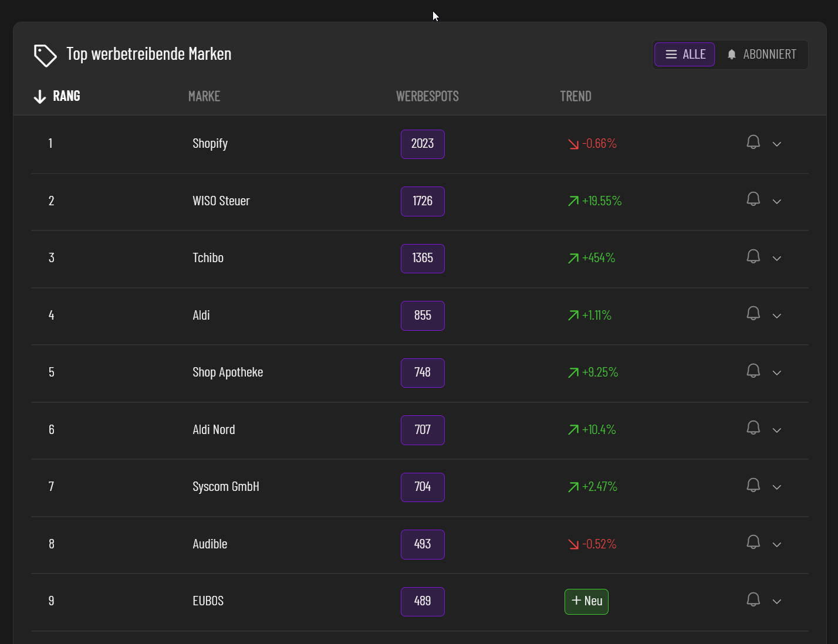838x644 pixels.
Task: Expand the Aldi row chevron
Action: 777,316
